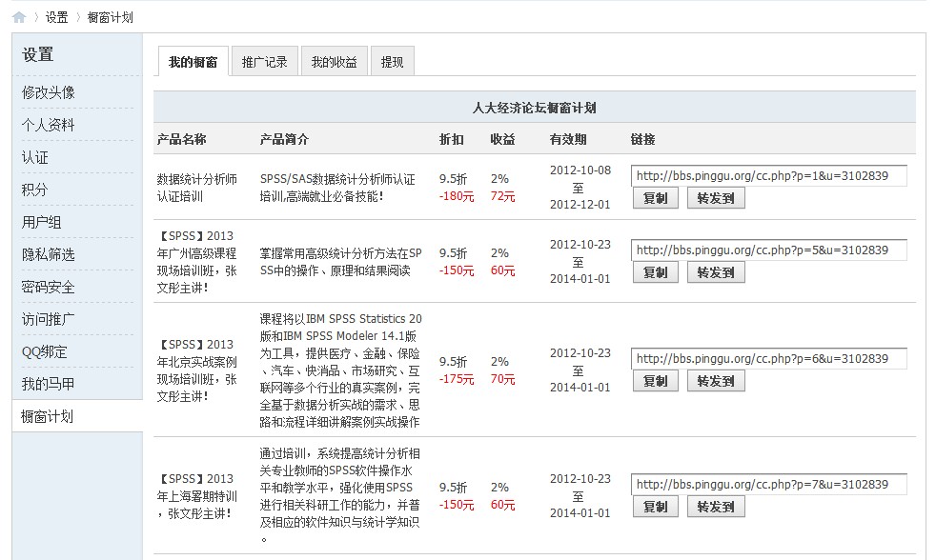
Task: Open the 设置 breadcrumb link
Action: (x=56, y=17)
